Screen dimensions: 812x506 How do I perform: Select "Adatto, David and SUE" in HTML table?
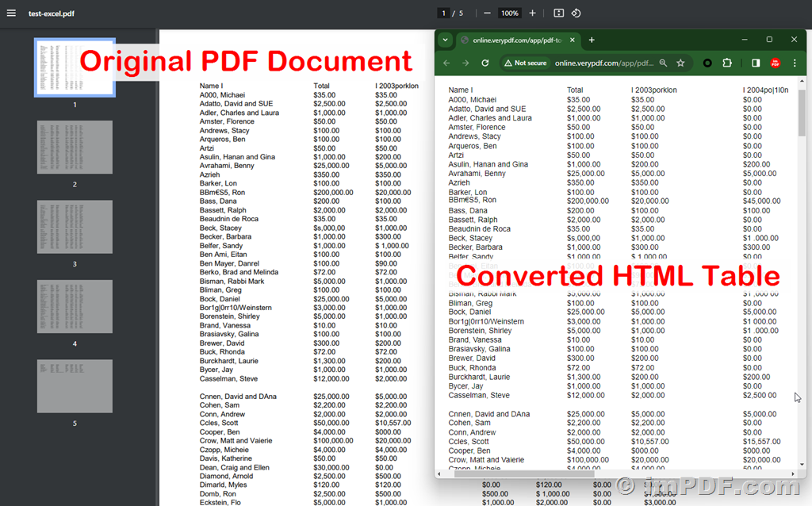coord(487,109)
